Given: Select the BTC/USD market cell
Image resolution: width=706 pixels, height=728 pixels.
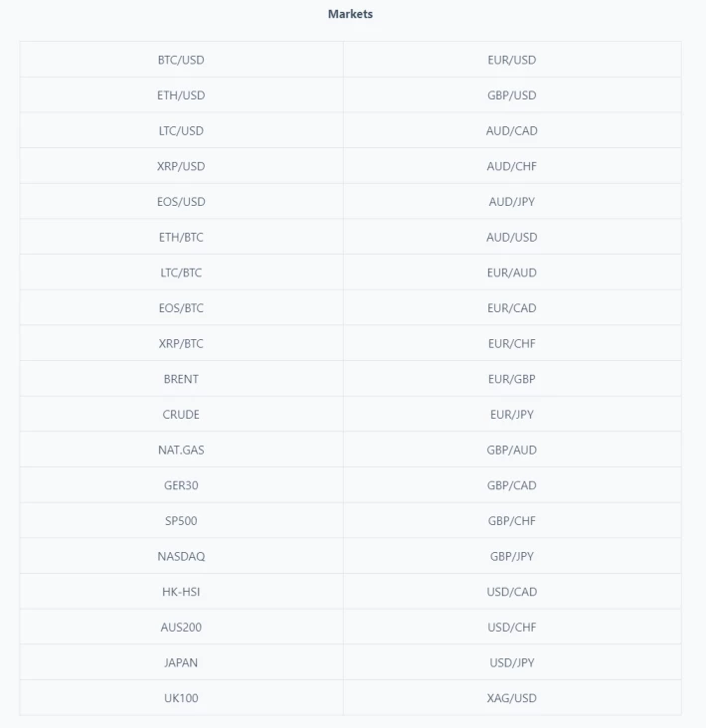Looking at the screenshot, I should point(181,60).
